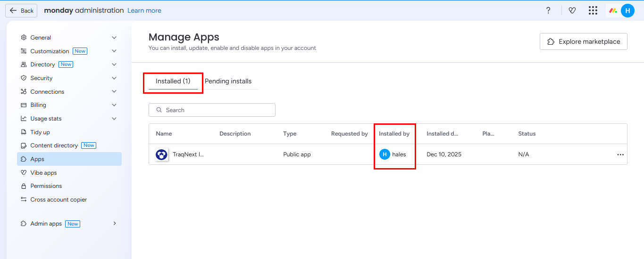Image resolution: width=644 pixels, height=259 pixels.
Task: Click the help question mark icon
Action: point(548,10)
